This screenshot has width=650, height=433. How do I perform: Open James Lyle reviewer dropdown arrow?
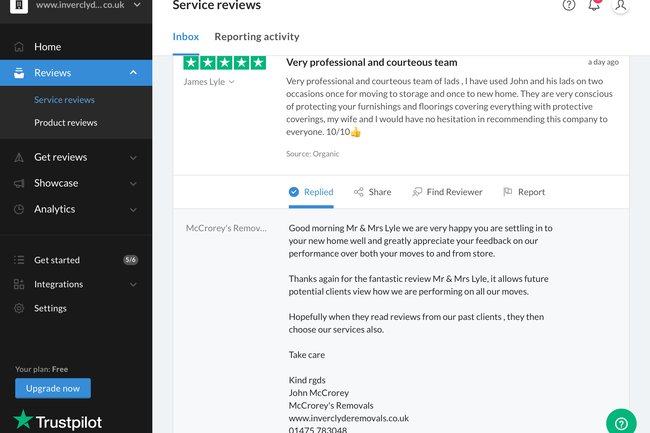(x=232, y=82)
